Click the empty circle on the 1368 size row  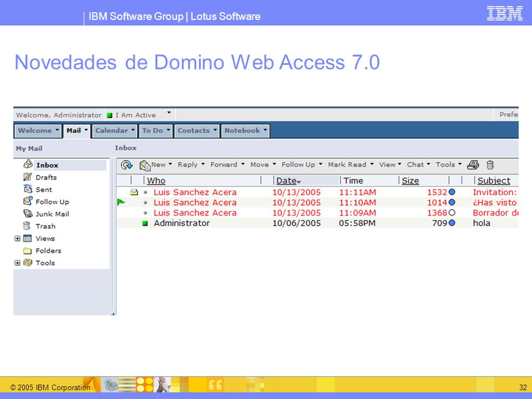[452, 213]
